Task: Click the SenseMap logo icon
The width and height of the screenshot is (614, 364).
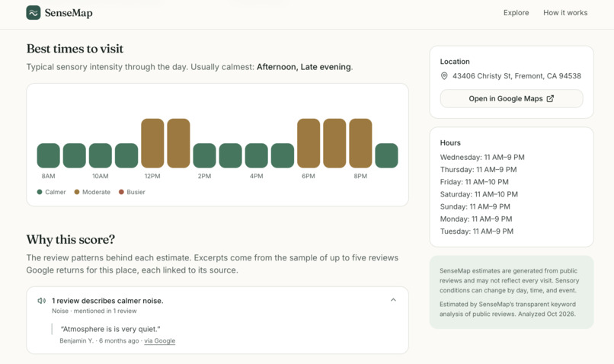Action: (34, 12)
